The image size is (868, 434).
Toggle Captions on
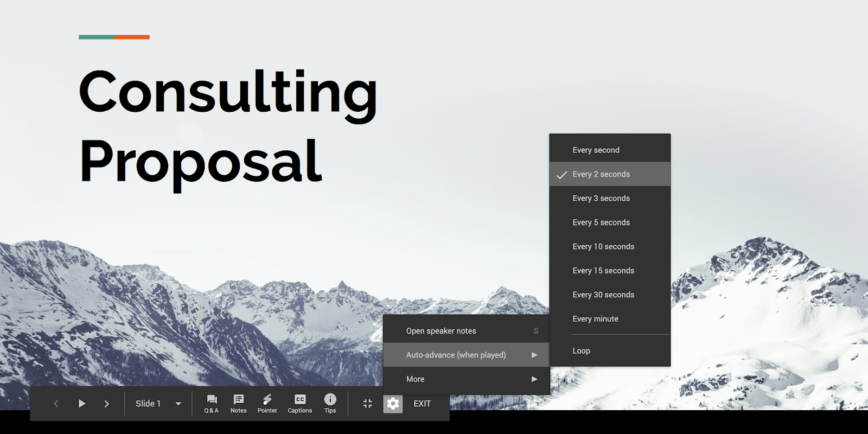[300, 404]
